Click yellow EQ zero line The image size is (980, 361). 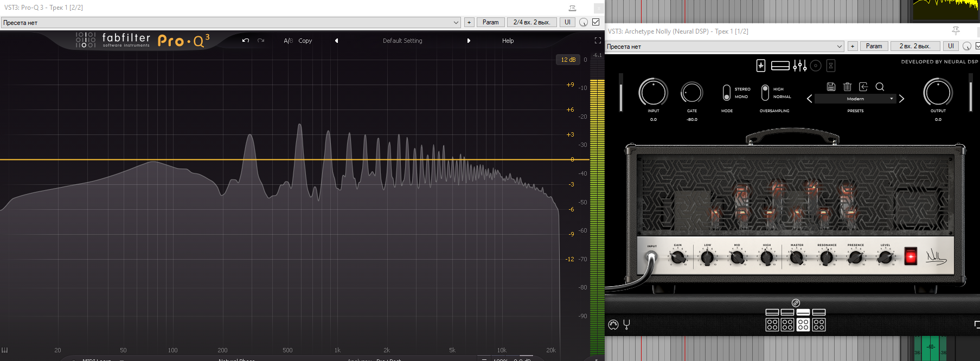[294, 159]
